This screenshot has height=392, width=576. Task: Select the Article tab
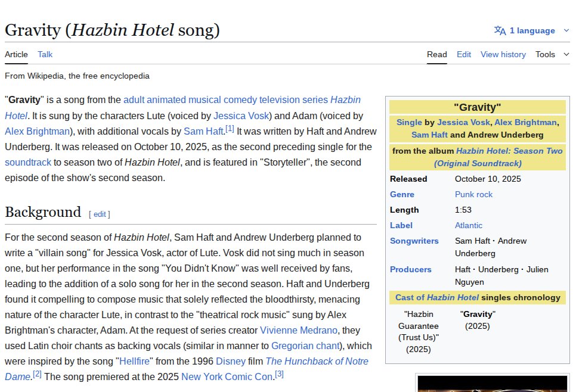click(x=16, y=54)
